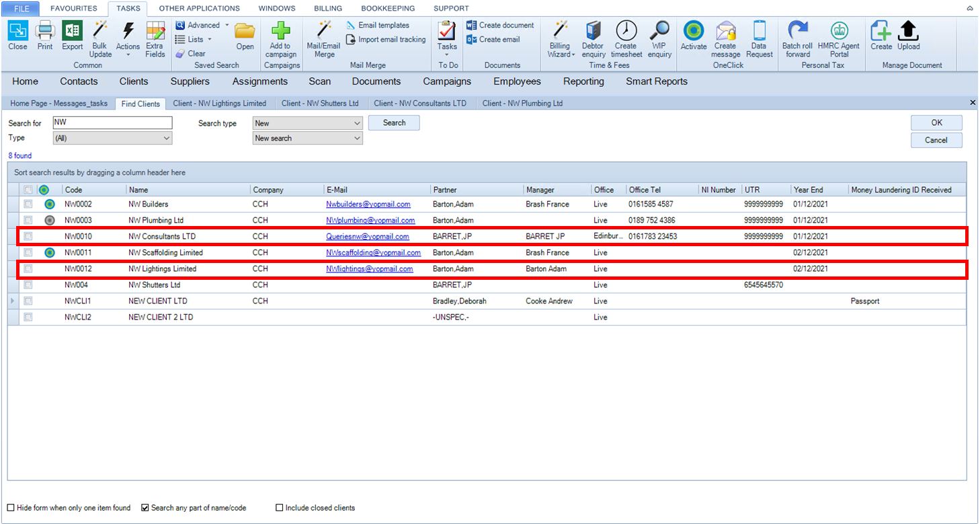Image resolution: width=980 pixels, height=524 pixels.
Task: Click the Create timesheet clock icon
Action: click(x=626, y=31)
